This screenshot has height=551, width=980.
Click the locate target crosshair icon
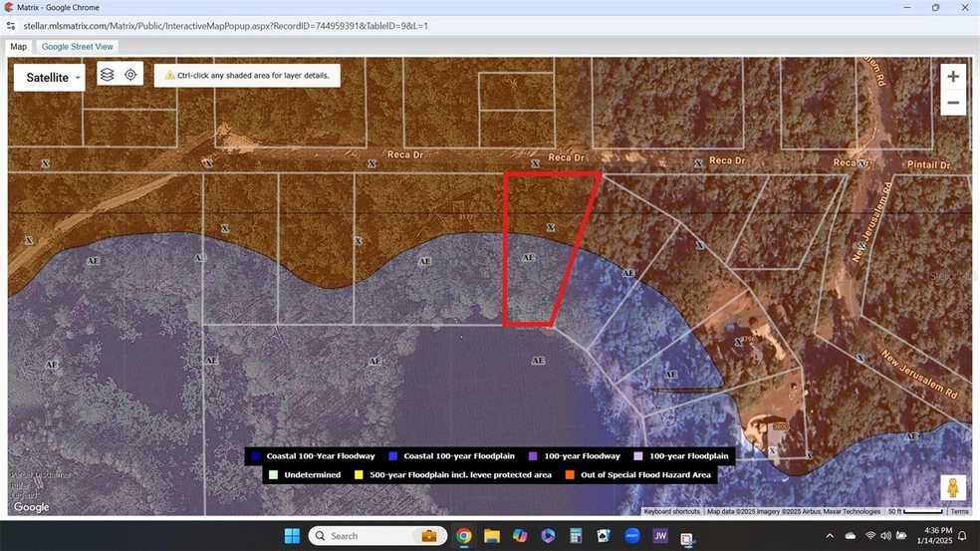tap(130, 75)
